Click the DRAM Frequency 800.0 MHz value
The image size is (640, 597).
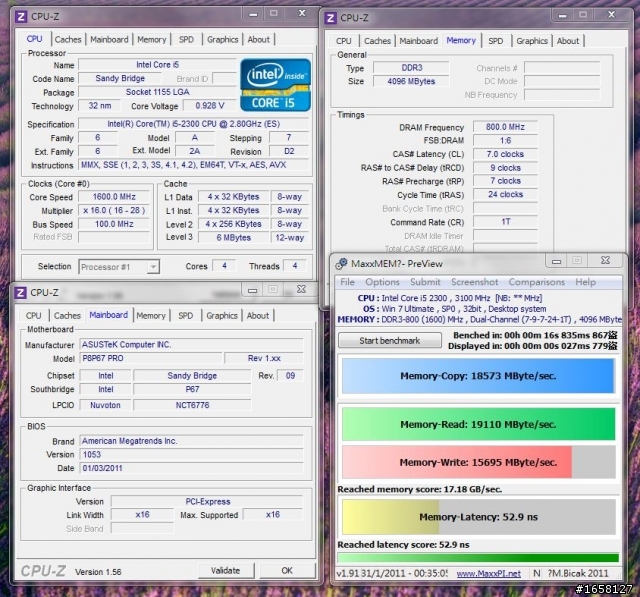pyautogui.click(x=505, y=127)
